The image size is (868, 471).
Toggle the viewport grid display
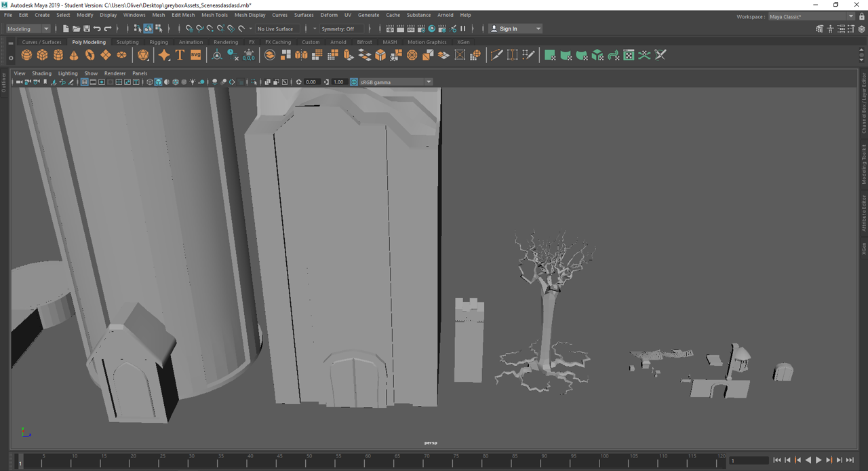pyautogui.click(x=84, y=82)
